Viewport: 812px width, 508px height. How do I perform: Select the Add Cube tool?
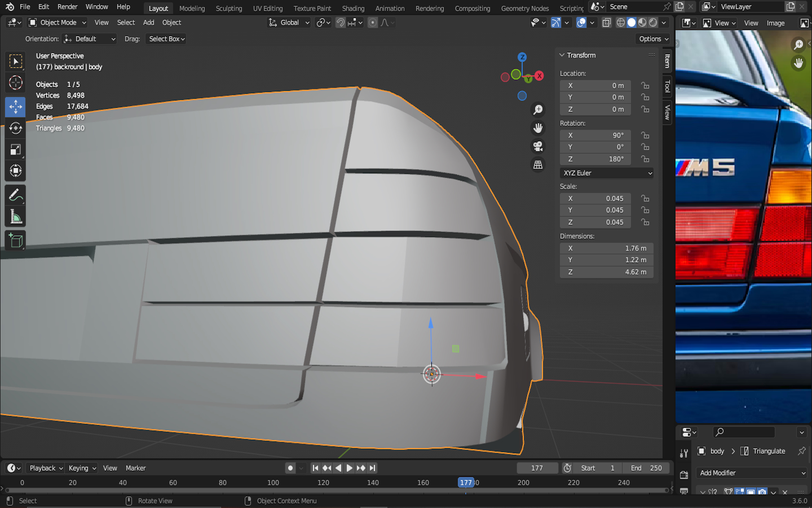[x=16, y=241]
